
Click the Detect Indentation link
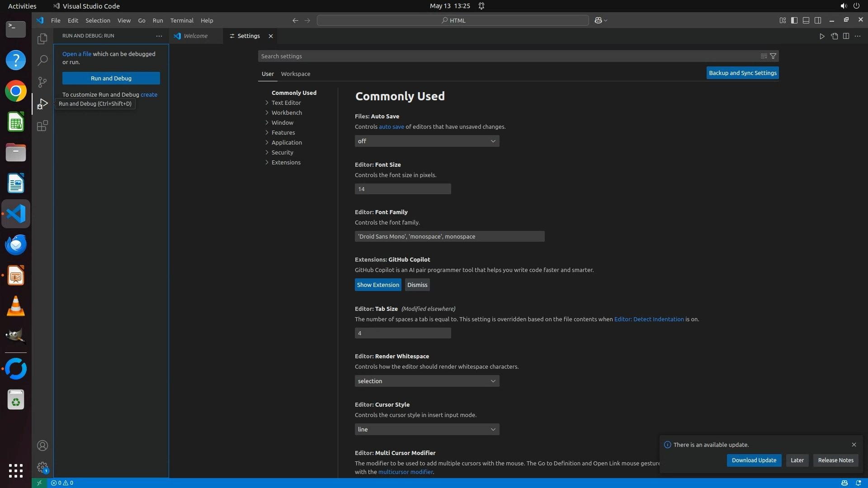point(649,319)
